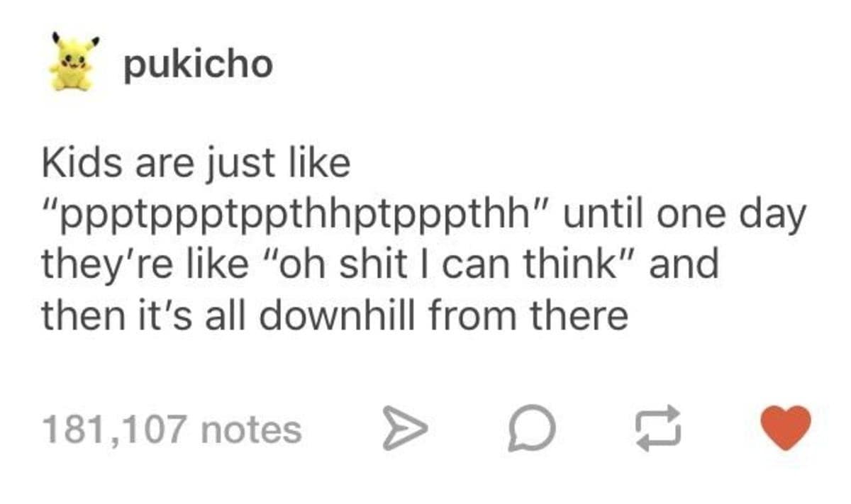
Task: Visit the pukicho blog username link
Action: coord(198,65)
